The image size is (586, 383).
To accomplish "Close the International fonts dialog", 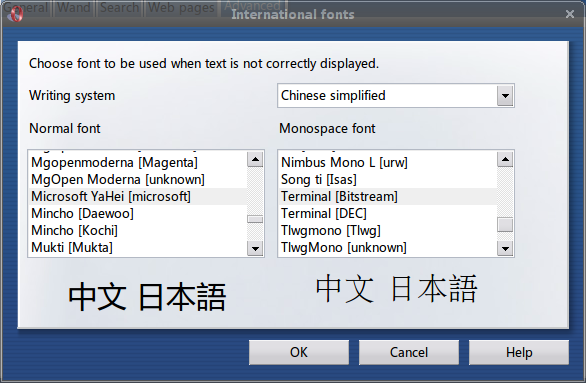I will pyautogui.click(x=570, y=14).
